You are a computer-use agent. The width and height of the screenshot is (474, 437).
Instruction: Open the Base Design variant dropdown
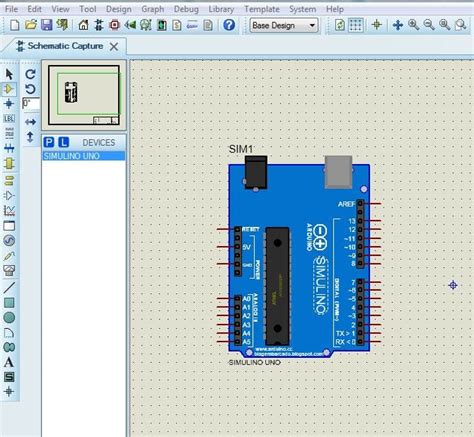pos(284,25)
